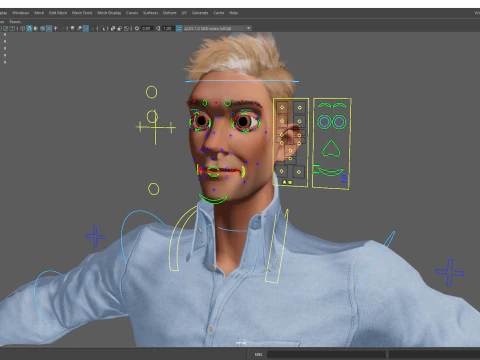The height and width of the screenshot is (360, 480).
Task: Toggle the blue color management icon
Action: pos(179,28)
